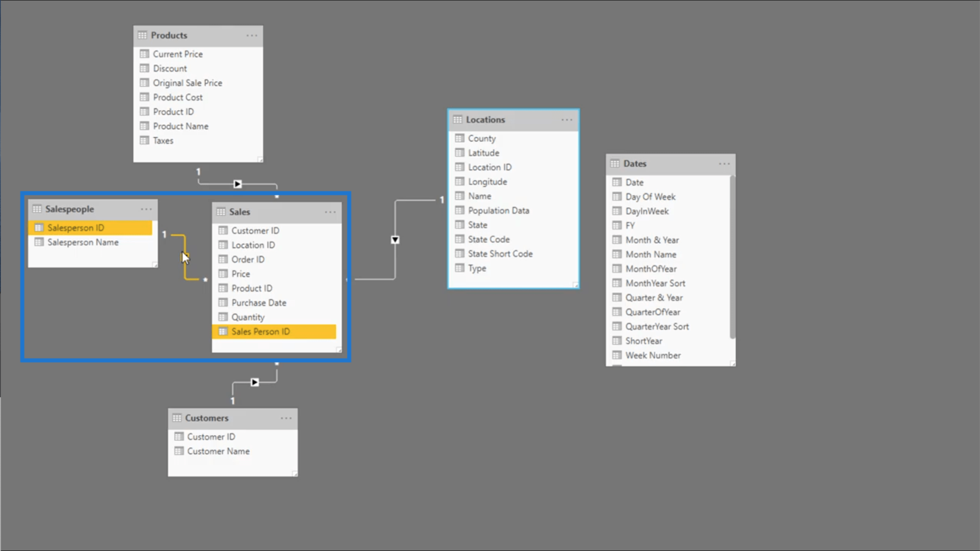Click the Products to Sales filter direction arrow
980x551 pixels.
point(237,184)
